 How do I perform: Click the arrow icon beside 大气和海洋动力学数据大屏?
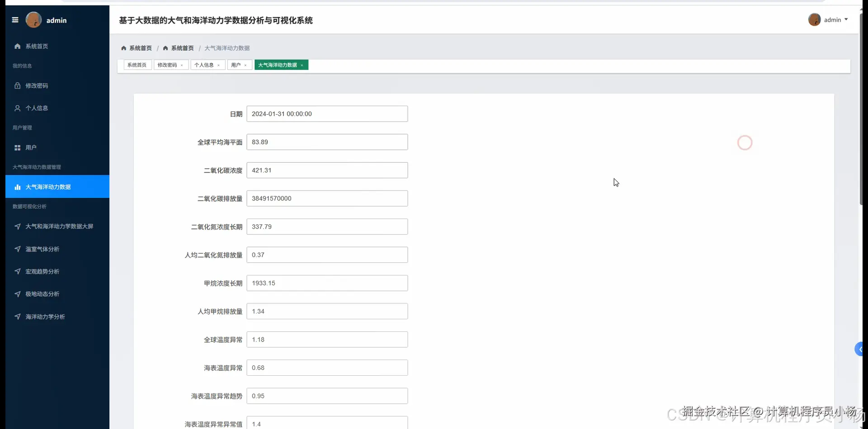coord(17,226)
